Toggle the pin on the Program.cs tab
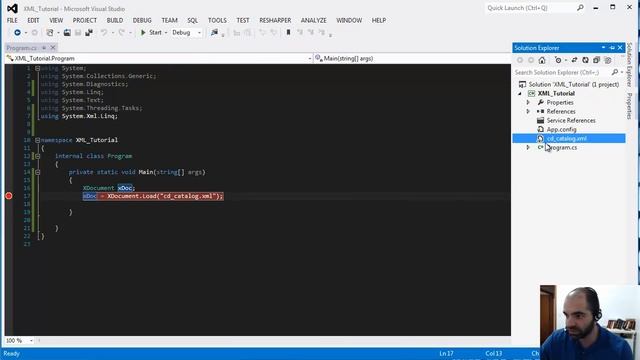Screen dimensions: 640x360 point(44,48)
